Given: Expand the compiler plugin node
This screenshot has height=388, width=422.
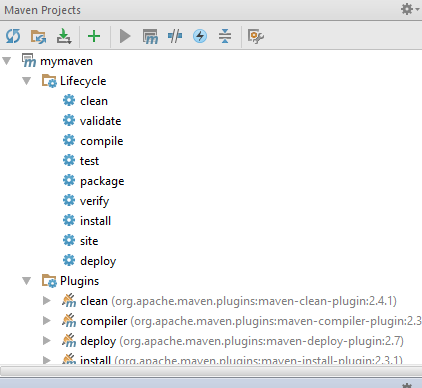Looking at the screenshot, I should click(x=47, y=321).
